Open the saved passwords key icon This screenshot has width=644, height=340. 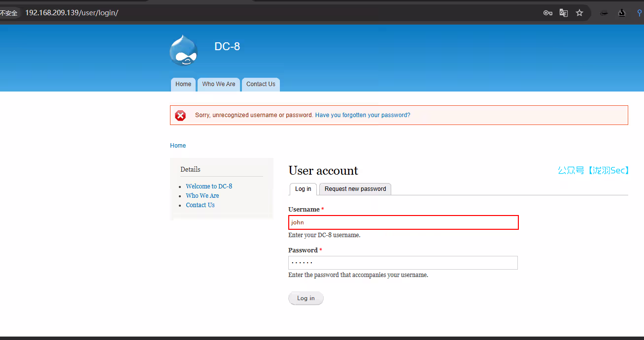[x=547, y=13]
